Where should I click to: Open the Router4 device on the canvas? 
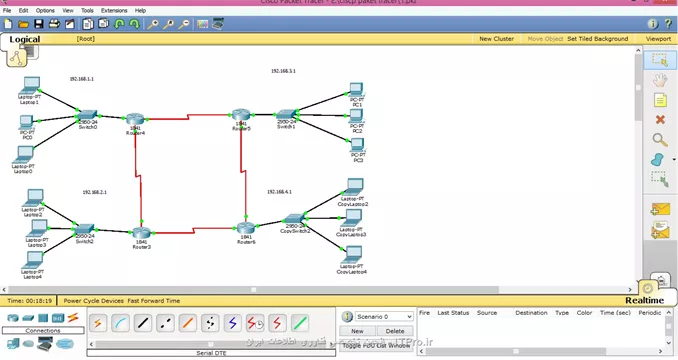click(135, 119)
